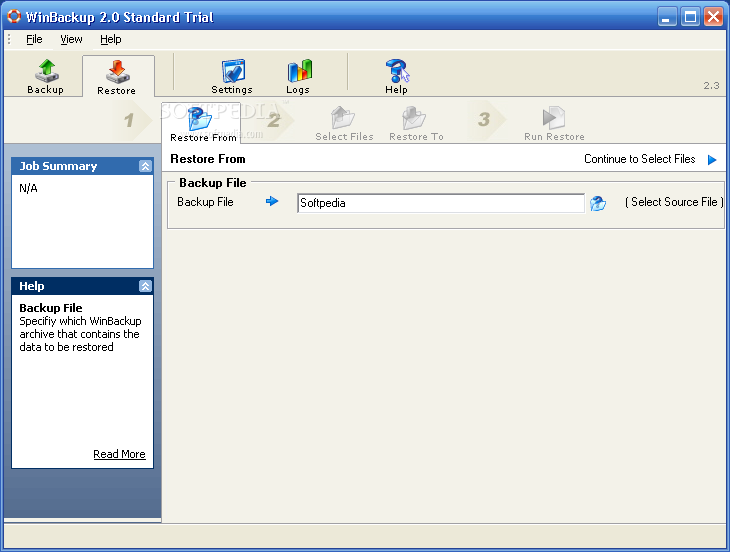Click the Select Source File label
The height and width of the screenshot is (552, 730).
674,202
